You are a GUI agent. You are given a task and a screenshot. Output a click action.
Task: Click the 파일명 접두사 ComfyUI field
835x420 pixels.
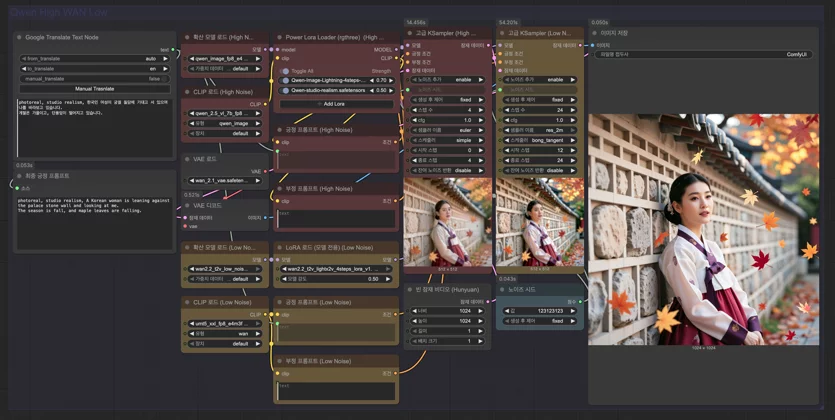[x=703, y=54]
